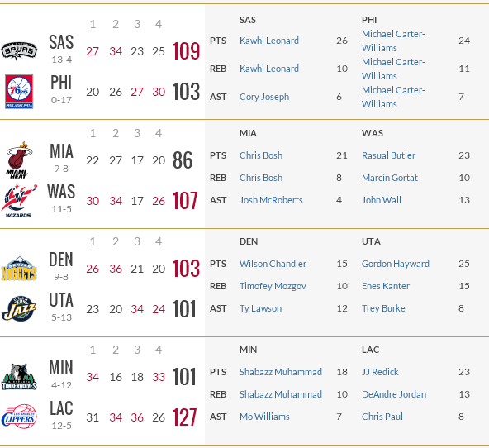Click the Philadelphia 76ers logo
The image size is (489, 448).
coord(19,92)
